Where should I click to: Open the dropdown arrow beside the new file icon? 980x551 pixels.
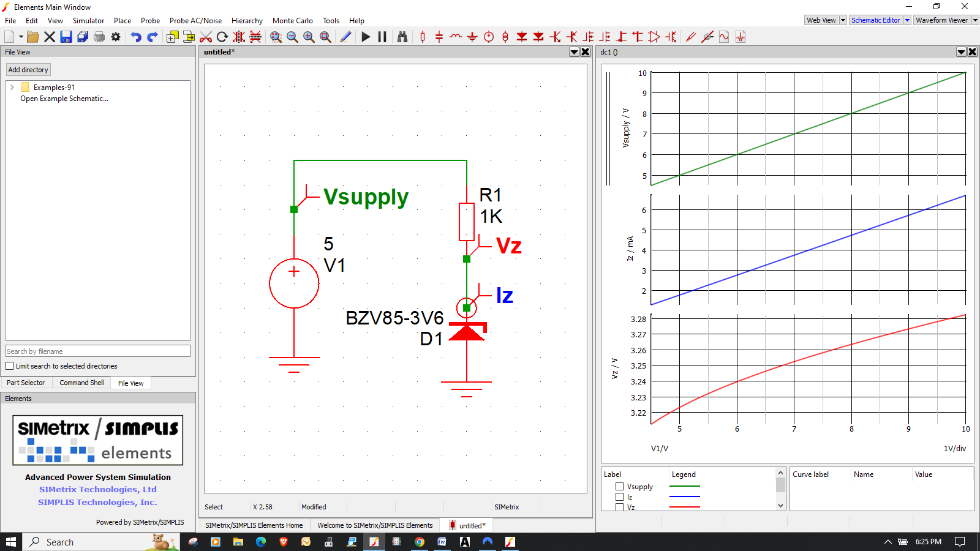(x=21, y=37)
